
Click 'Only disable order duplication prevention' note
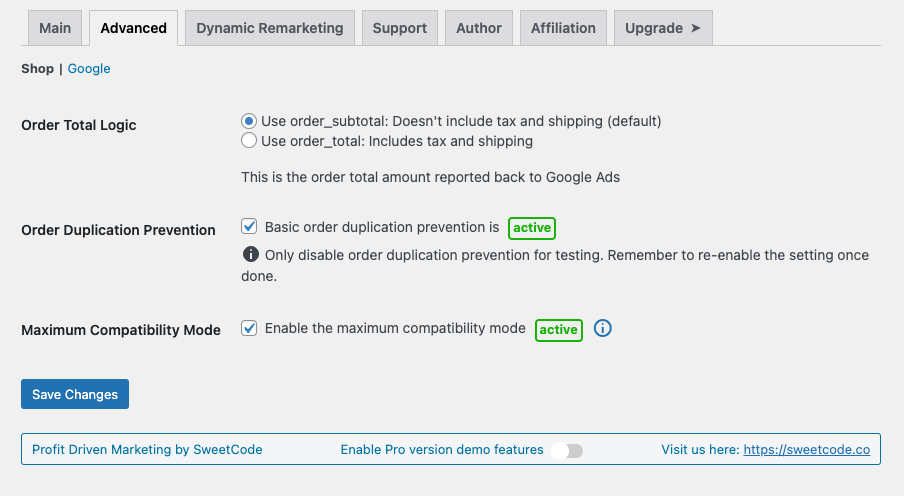pos(555,265)
